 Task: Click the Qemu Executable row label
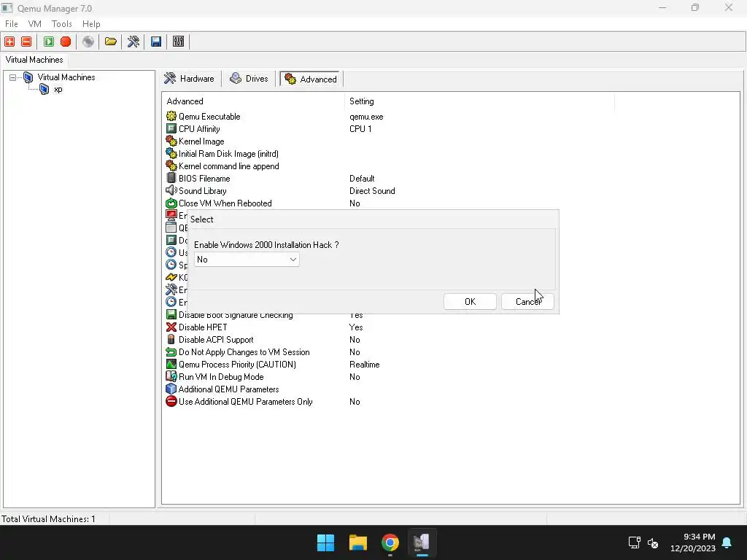(209, 116)
